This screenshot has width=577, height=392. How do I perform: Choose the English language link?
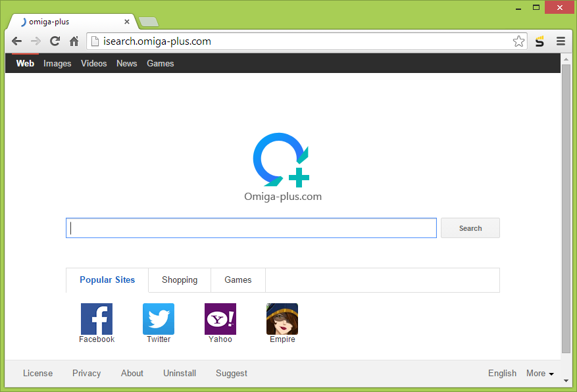tap(502, 373)
